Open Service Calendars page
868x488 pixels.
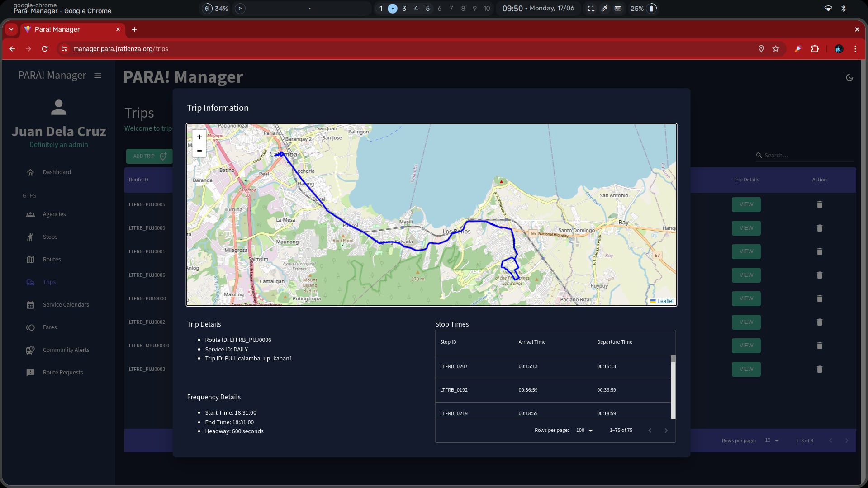(66, 305)
